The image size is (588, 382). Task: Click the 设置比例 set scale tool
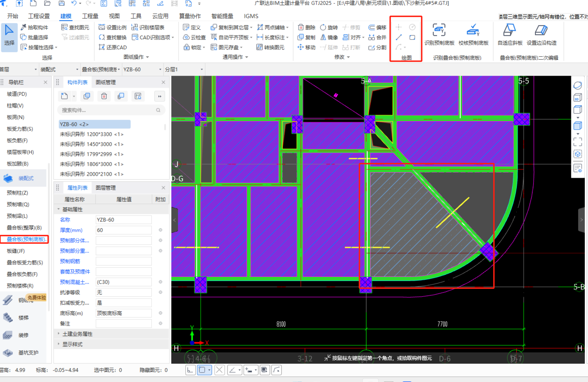tap(113, 27)
